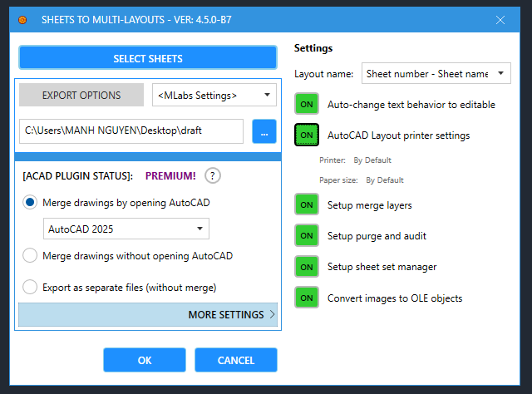Click the orange app icon in title bar
The width and height of the screenshot is (532, 394).
(x=22, y=20)
